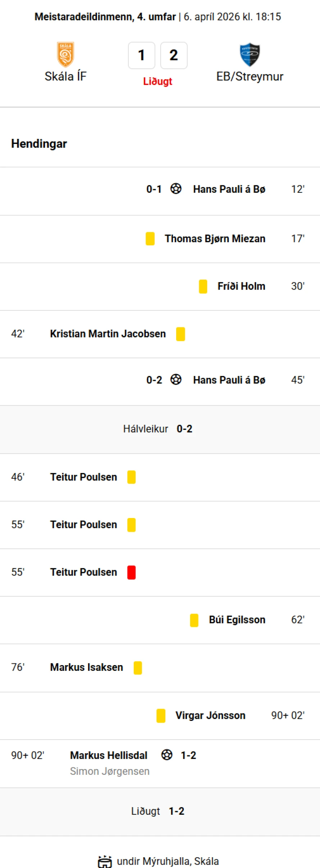320x868 pixels.
Task: Click assist name Simon Jørgensen
Action: click(110, 771)
